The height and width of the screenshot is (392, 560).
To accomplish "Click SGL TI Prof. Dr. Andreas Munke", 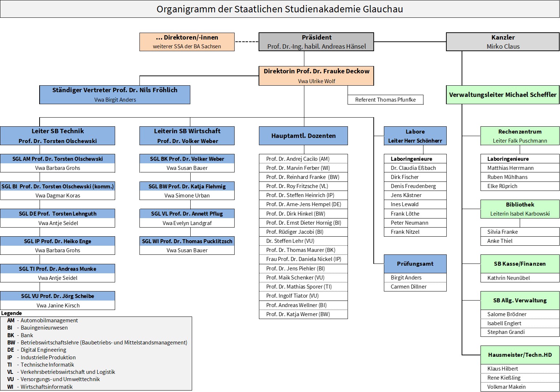I will click(58, 269).
